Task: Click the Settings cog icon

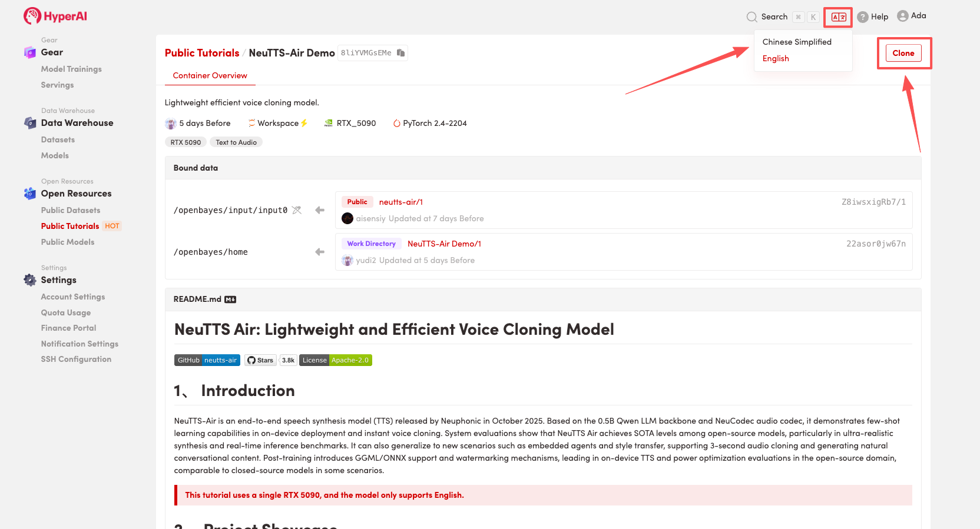Action: click(30, 280)
